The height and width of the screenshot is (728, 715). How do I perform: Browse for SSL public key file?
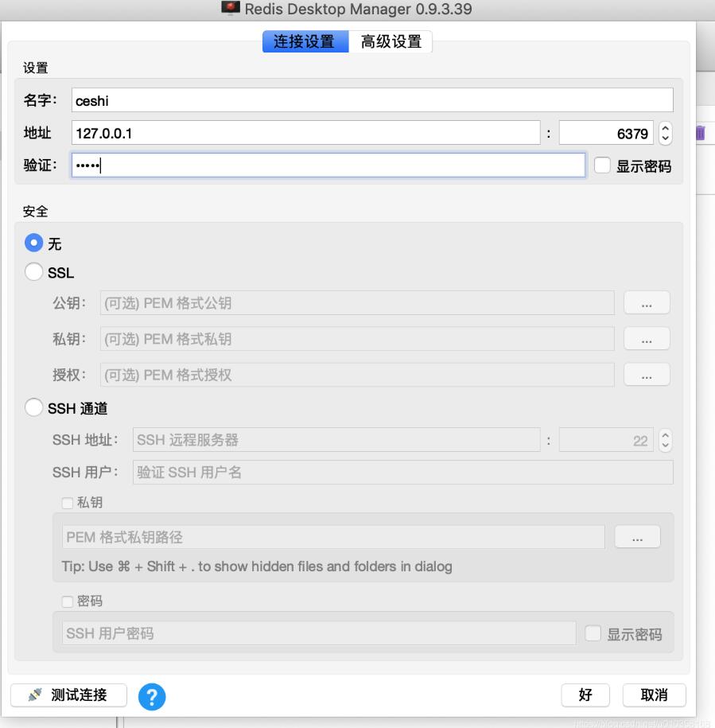(x=647, y=303)
